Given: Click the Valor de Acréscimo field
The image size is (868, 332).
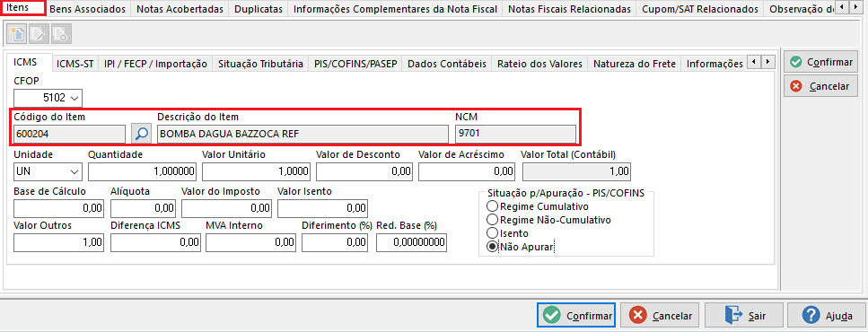Looking at the screenshot, I should [468, 172].
